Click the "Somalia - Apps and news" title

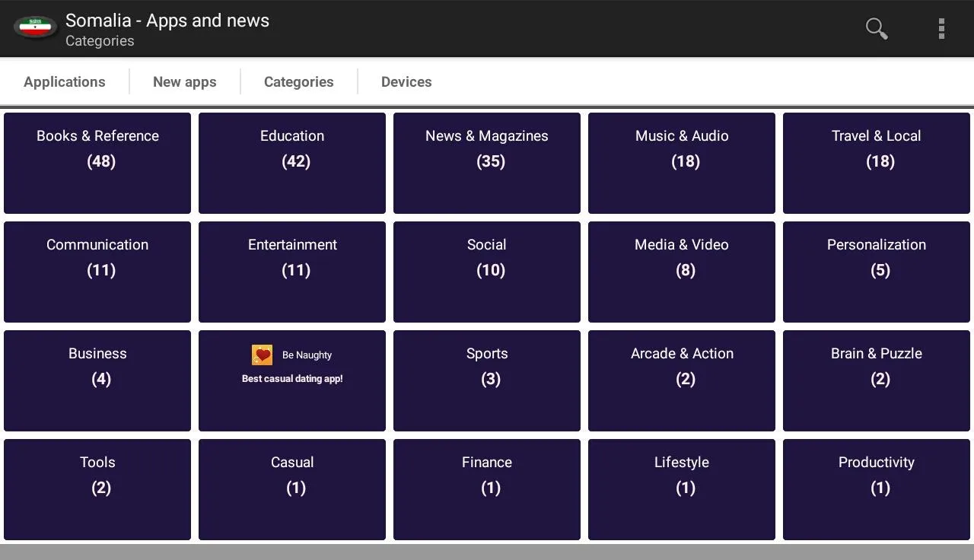coord(167,21)
